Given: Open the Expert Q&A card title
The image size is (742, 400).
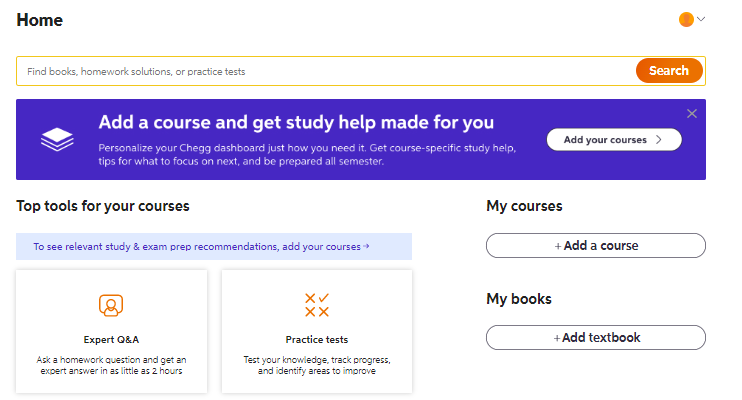Looking at the screenshot, I should point(111,339).
